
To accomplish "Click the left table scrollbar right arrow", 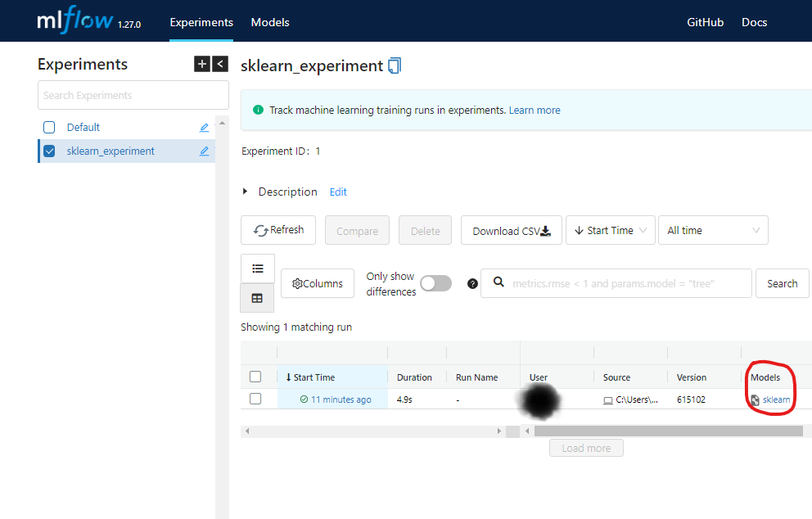I will [x=498, y=431].
